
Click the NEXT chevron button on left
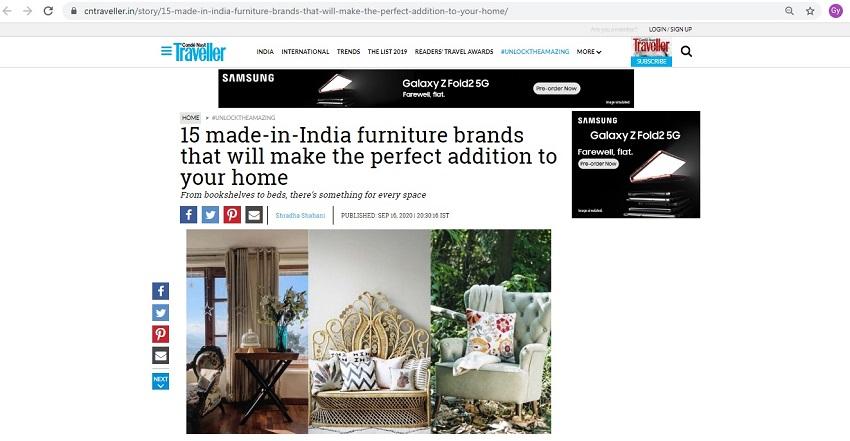[160, 381]
